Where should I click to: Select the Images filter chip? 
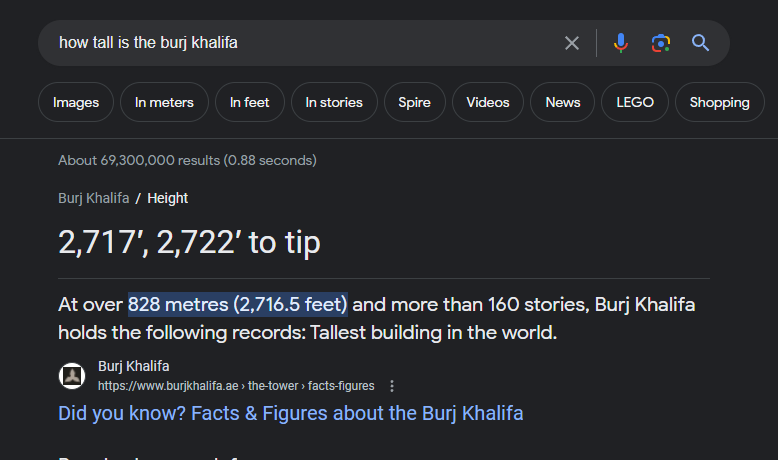pos(76,102)
